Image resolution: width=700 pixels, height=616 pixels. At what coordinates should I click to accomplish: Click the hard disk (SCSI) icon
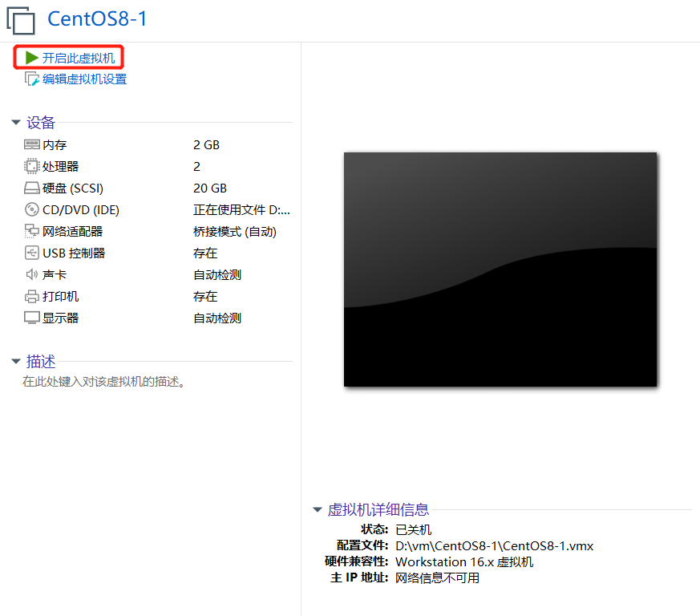click(x=32, y=188)
